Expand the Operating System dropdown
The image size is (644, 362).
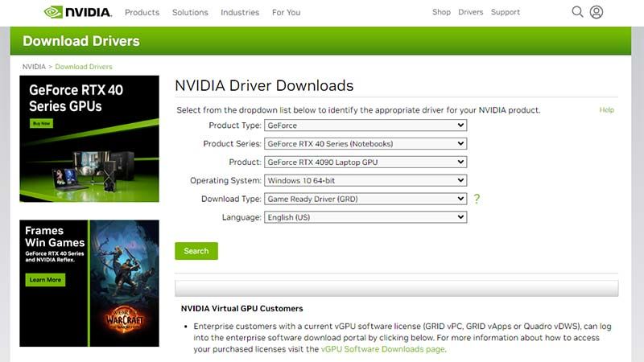365,180
